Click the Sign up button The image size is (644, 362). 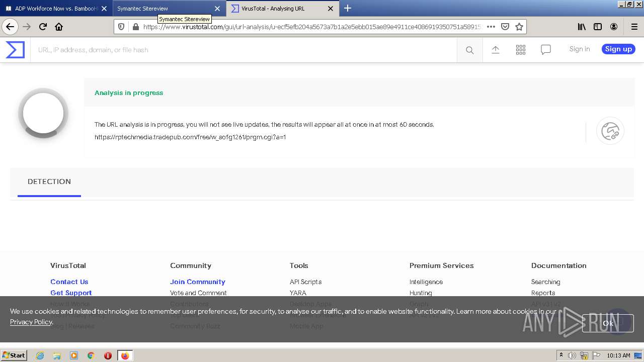[x=618, y=49]
